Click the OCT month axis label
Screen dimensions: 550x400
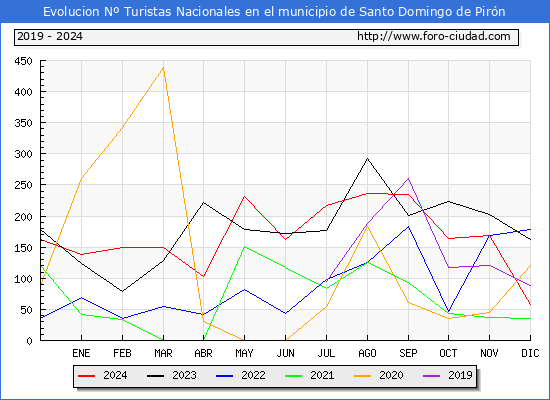pyautogui.click(x=448, y=353)
